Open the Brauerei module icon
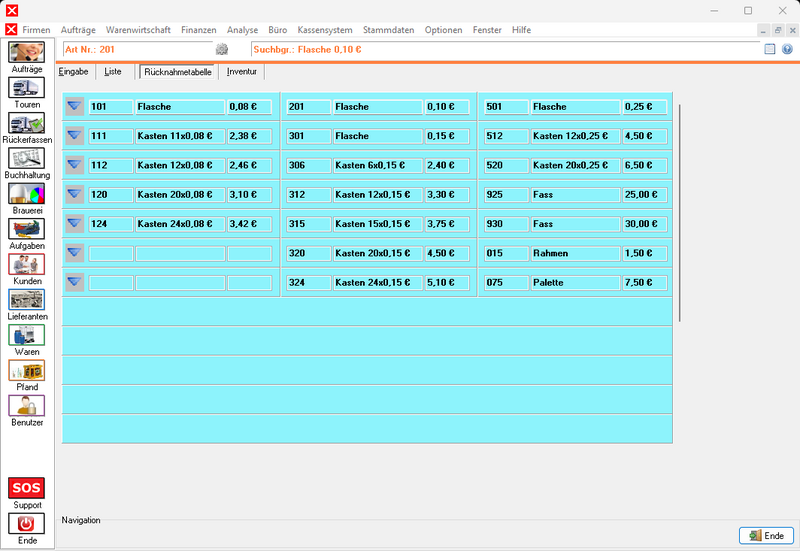The image size is (800, 551). tap(27, 193)
